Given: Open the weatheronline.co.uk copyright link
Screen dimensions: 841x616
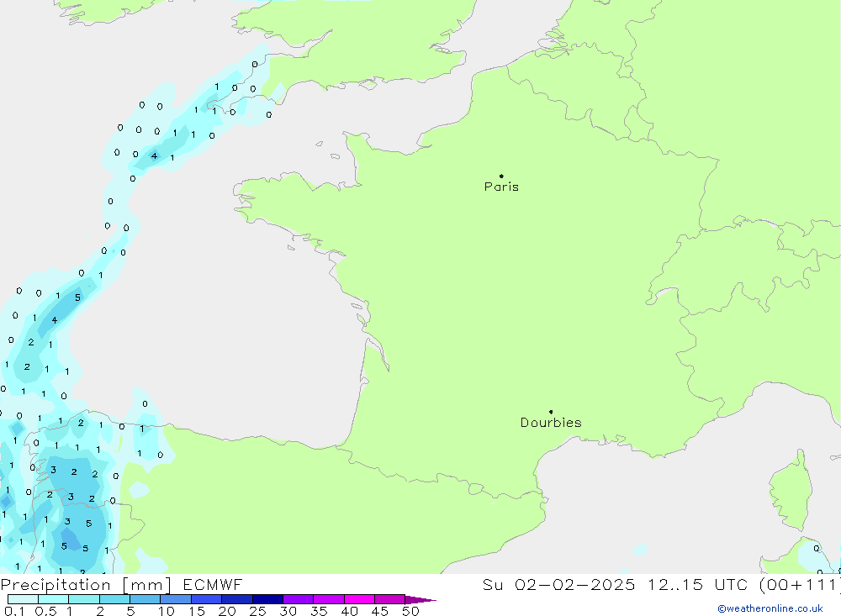Looking at the screenshot, I should pyautogui.click(x=770, y=608).
